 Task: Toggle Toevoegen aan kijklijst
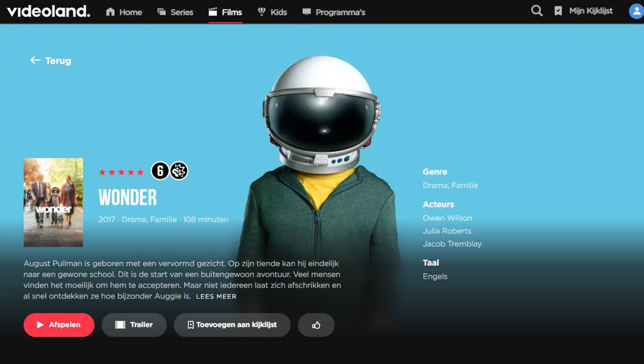tap(232, 325)
